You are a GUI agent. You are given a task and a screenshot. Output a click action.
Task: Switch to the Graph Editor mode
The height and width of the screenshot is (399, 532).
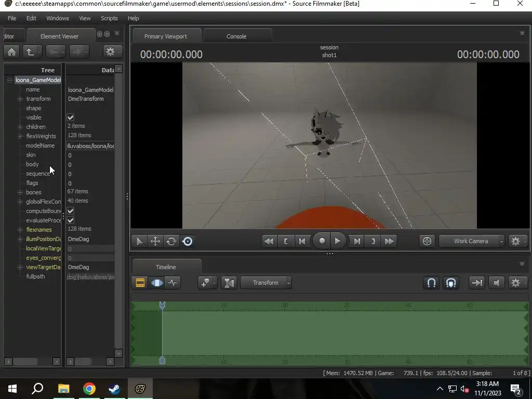[172, 283]
